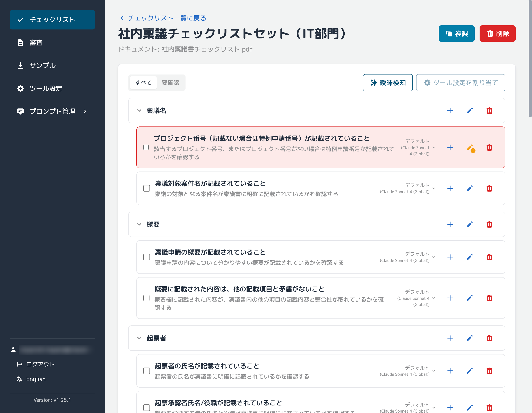Image resolution: width=532 pixels, height=413 pixels.
Task: Run 曖昧検知 ambiguity detection
Action: click(388, 83)
